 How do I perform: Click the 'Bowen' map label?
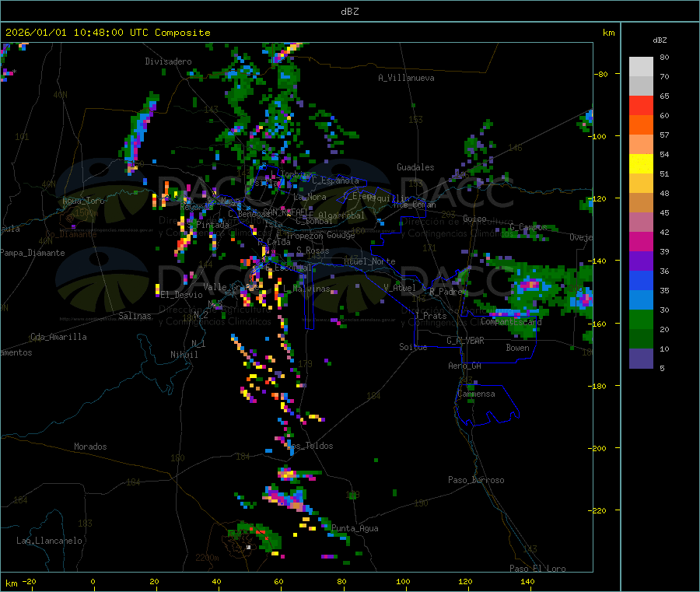pyautogui.click(x=517, y=347)
